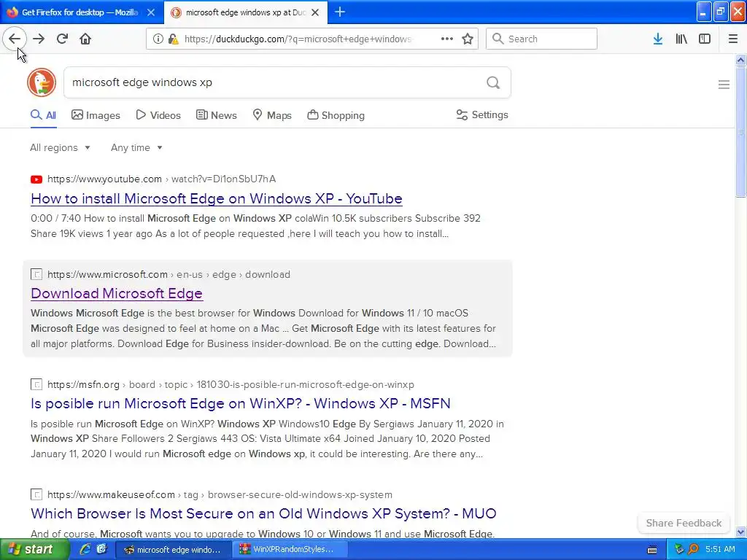The width and height of the screenshot is (747, 560).
Task: Click the security shield tray icon
Action: click(x=679, y=550)
